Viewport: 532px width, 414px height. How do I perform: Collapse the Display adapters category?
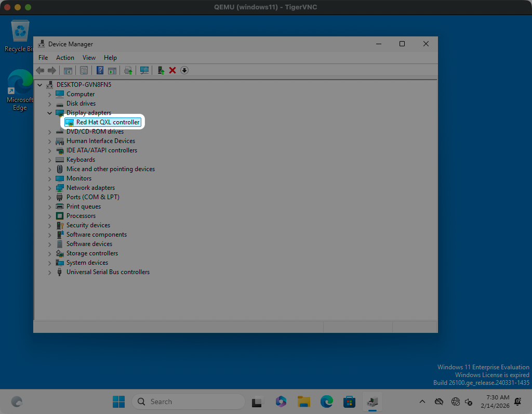coord(50,113)
